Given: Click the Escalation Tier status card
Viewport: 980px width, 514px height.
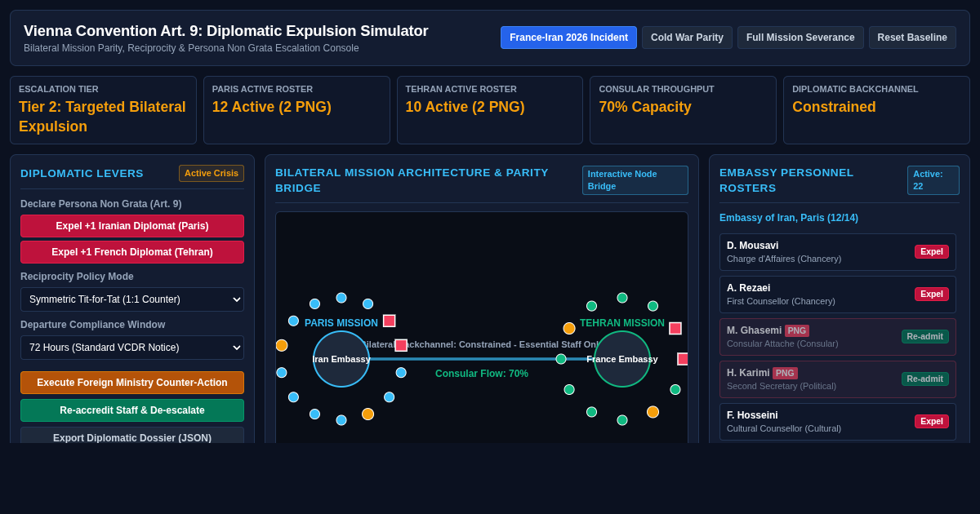Looking at the screenshot, I should pyautogui.click(x=103, y=110).
